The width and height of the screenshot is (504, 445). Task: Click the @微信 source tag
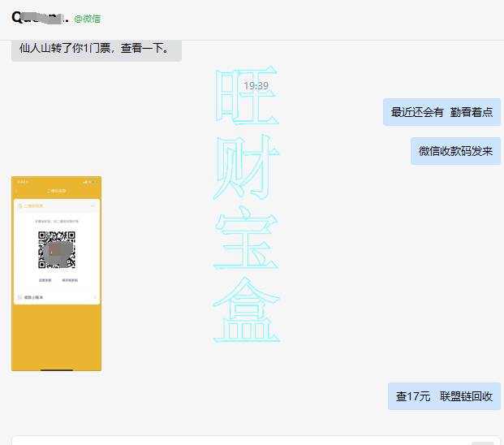tap(87, 19)
